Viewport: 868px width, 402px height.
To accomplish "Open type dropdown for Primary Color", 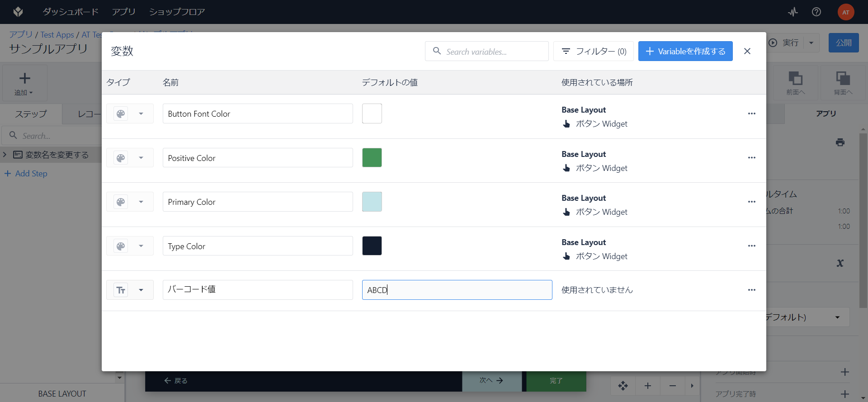I will click(141, 202).
